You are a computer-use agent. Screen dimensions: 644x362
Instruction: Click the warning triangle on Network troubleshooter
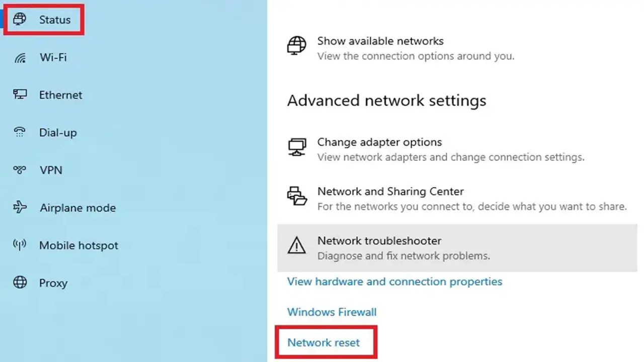[x=297, y=246]
